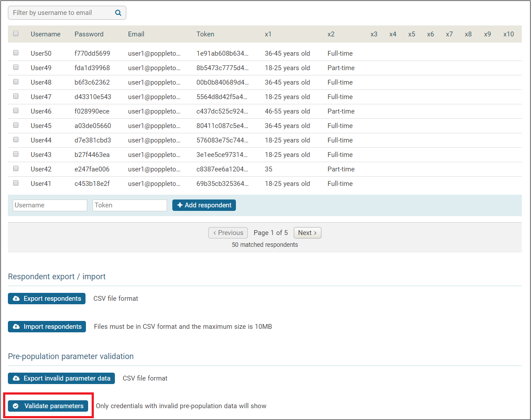Screen dimensions: 531x420
Task: Click the search magnifier icon in filter box
Action: pyautogui.click(x=118, y=13)
